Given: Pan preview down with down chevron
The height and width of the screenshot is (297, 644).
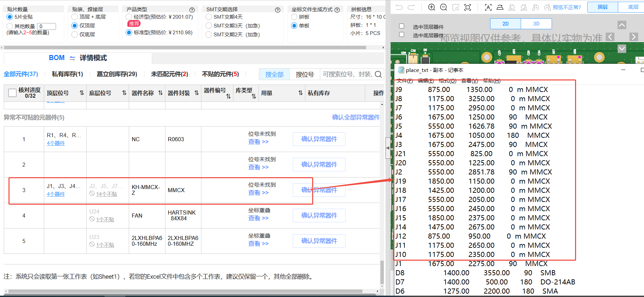Looking at the screenshot, I should pyautogui.click(x=622, y=49).
